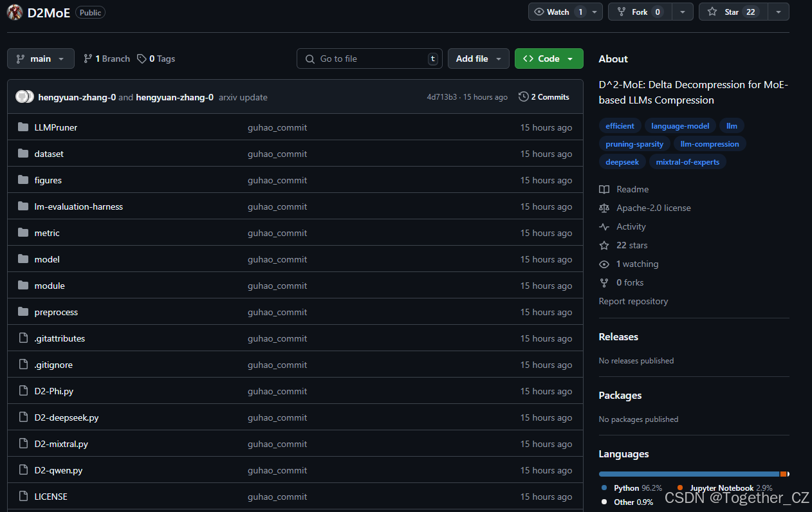Click the llm-compression topic tag
Viewport: 812px width, 512px height.
[x=710, y=144]
